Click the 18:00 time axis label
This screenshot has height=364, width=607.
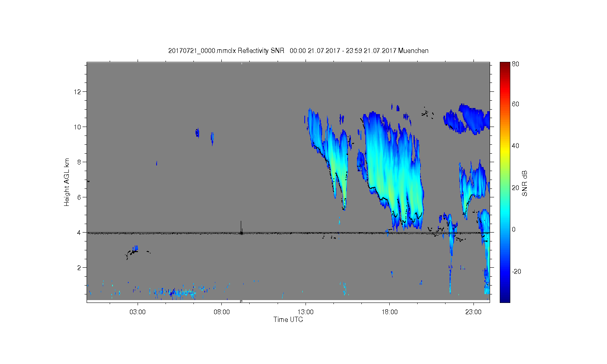(390, 312)
